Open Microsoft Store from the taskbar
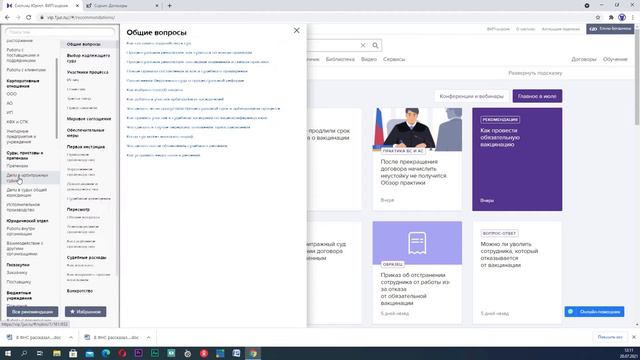640x360 pixels. (73, 353)
